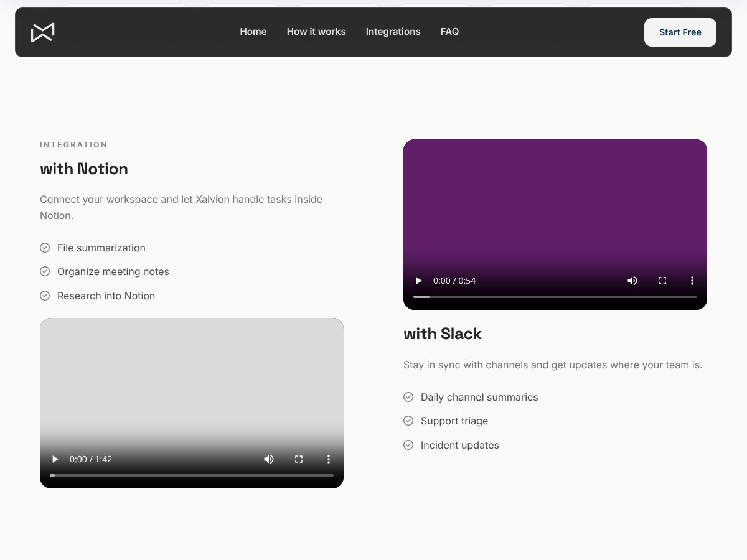Click the Start Free button

tap(680, 32)
